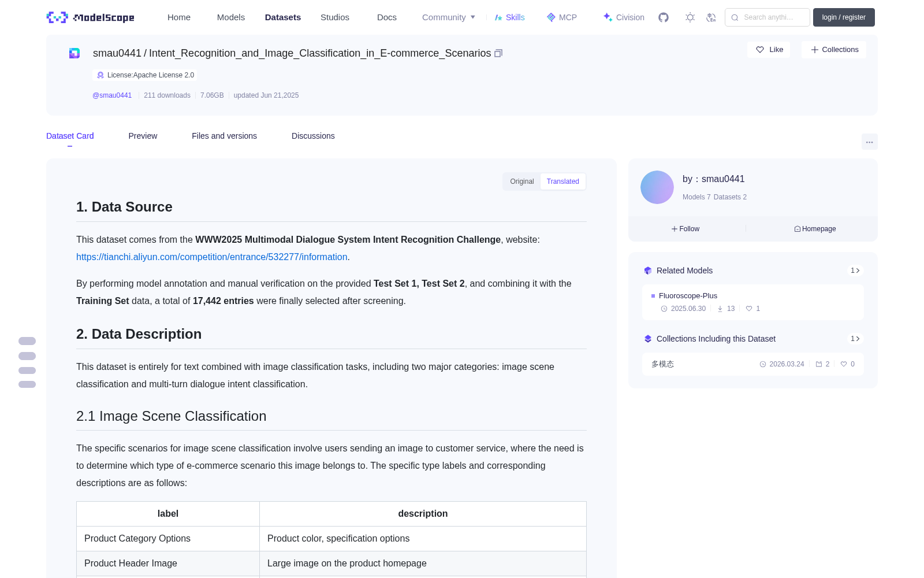Go to Home in navigation
The width and height of the screenshot is (924, 578).
click(179, 17)
